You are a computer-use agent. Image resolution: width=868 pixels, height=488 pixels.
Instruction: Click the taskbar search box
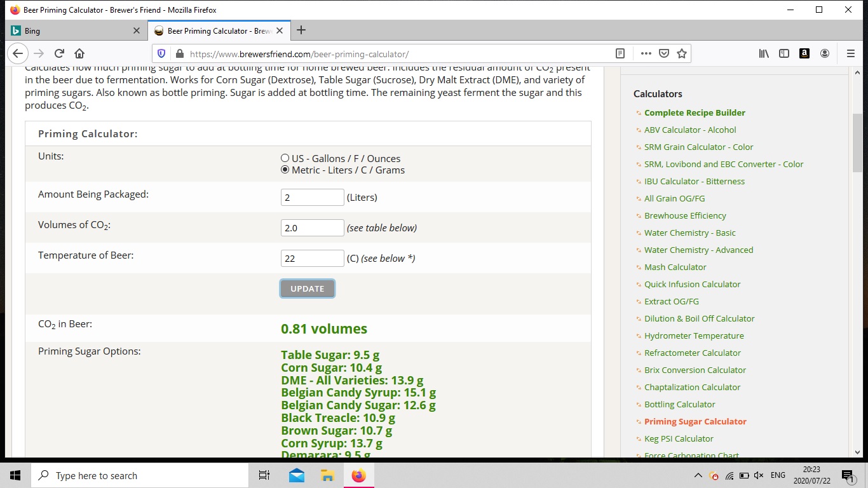click(x=140, y=475)
